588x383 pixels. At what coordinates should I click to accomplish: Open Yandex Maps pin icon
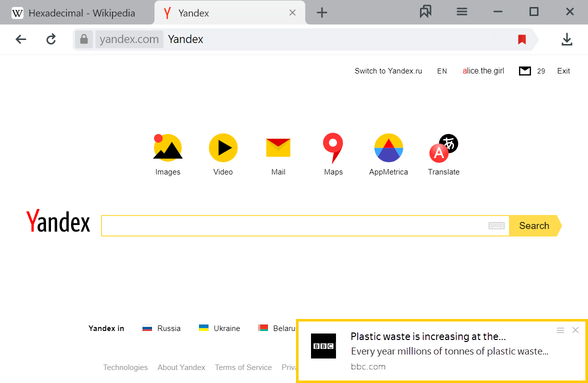[x=333, y=148]
